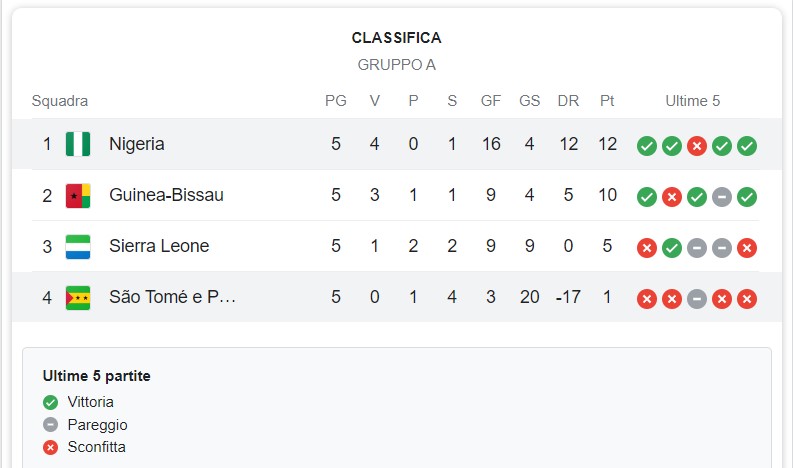Click the Nigeria flag icon
This screenshot has width=793, height=468.
(x=78, y=144)
